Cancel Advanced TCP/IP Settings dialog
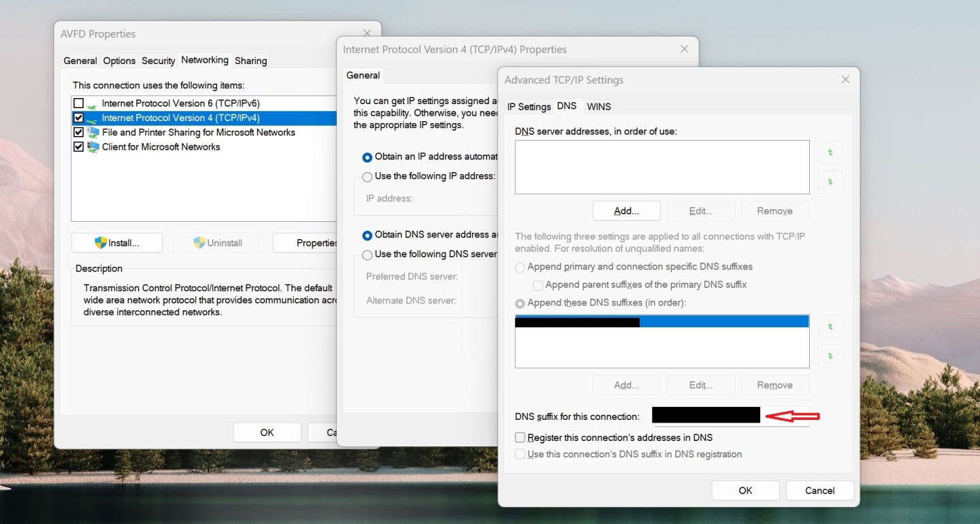 click(819, 490)
